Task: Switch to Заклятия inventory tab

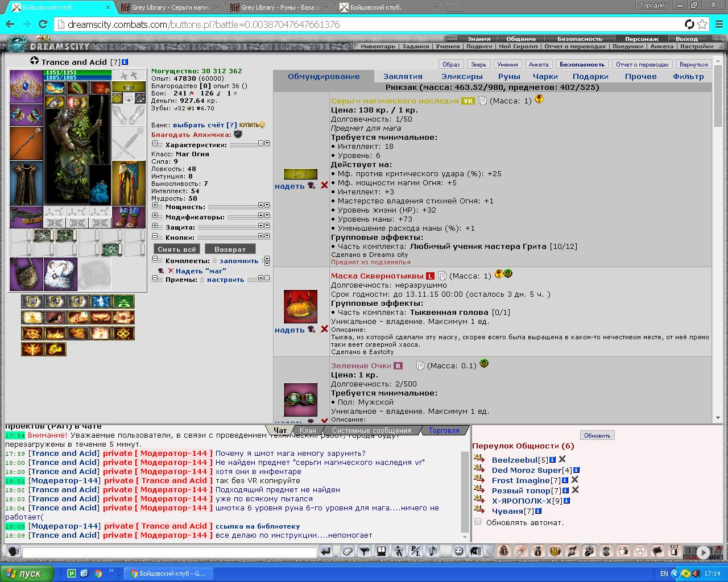Action: pyautogui.click(x=403, y=76)
